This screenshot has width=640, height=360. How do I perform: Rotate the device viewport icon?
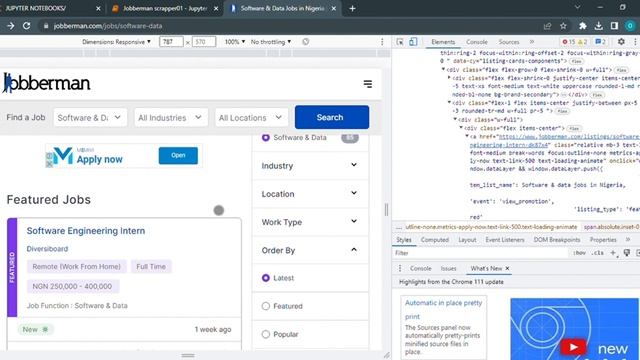(x=305, y=42)
